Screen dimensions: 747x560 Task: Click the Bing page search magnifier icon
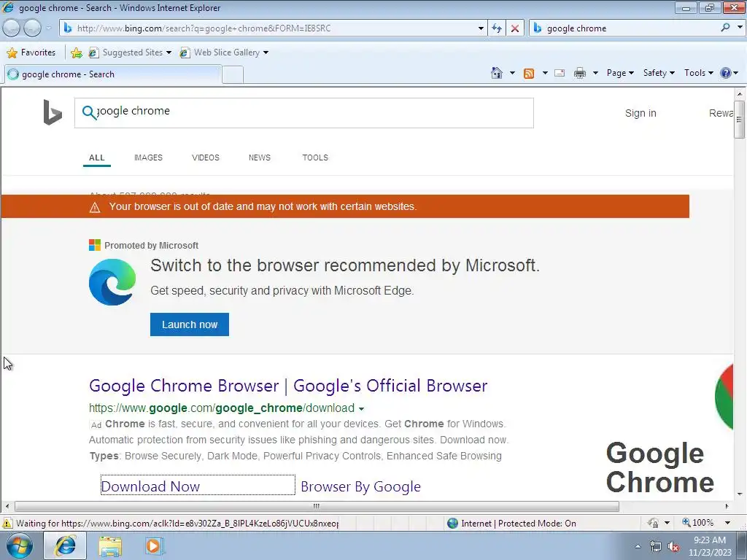point(89,113)
